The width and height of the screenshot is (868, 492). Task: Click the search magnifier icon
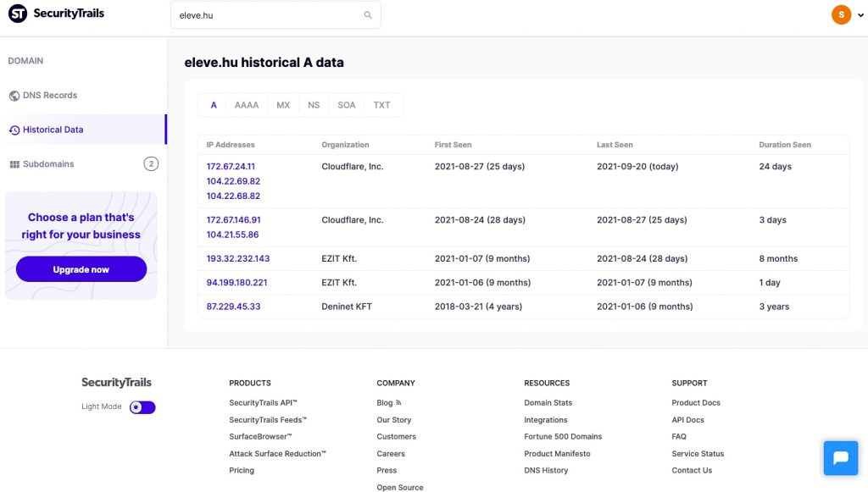point(368,15)
